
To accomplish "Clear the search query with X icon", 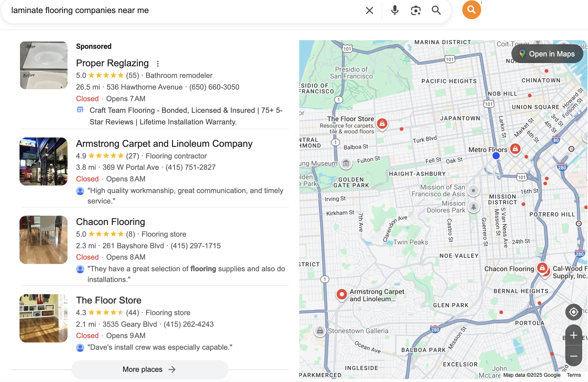I will [369, 10].
